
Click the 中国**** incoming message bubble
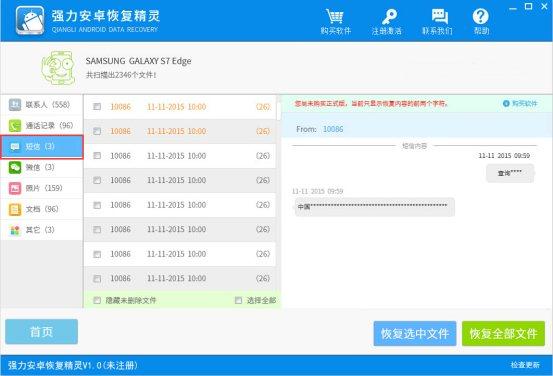[374, 207]
